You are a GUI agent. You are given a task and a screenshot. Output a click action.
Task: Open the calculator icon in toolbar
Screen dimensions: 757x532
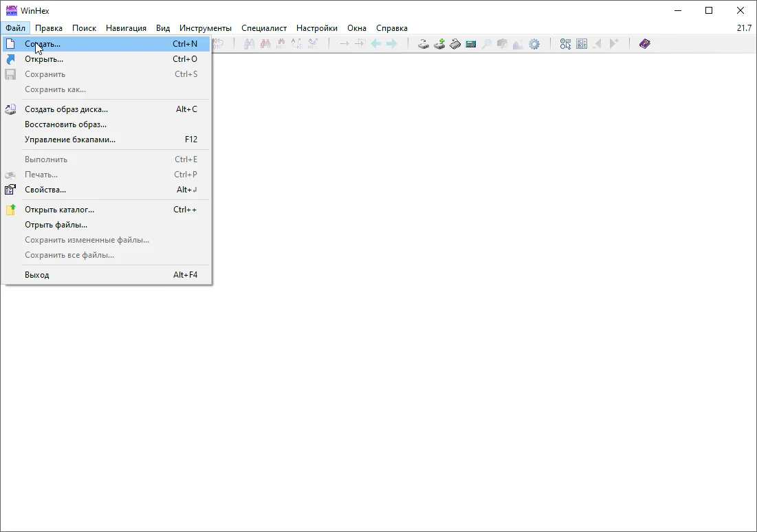point(471,44)
